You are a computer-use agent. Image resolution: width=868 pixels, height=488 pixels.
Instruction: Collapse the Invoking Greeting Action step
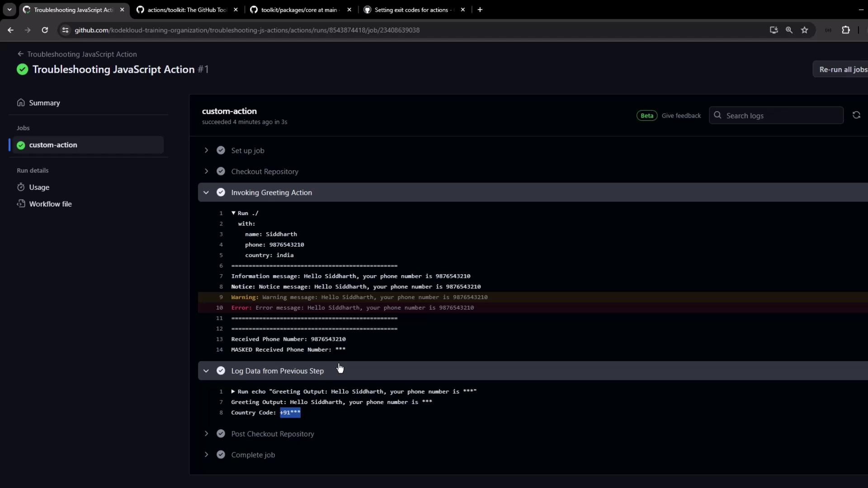point(206,192)
